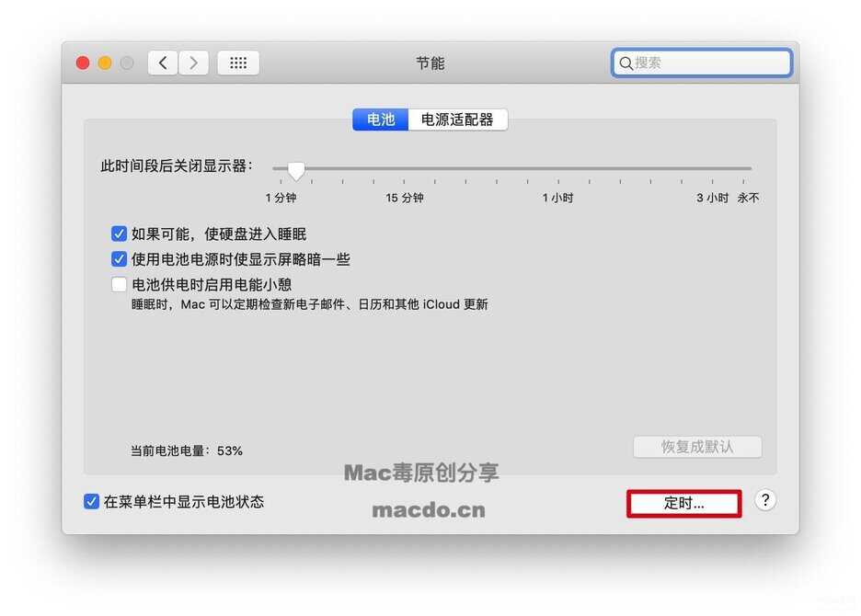861x616 pixels.
Task: Click the 恢复成默认 button
Action: [x=697, y=447]
